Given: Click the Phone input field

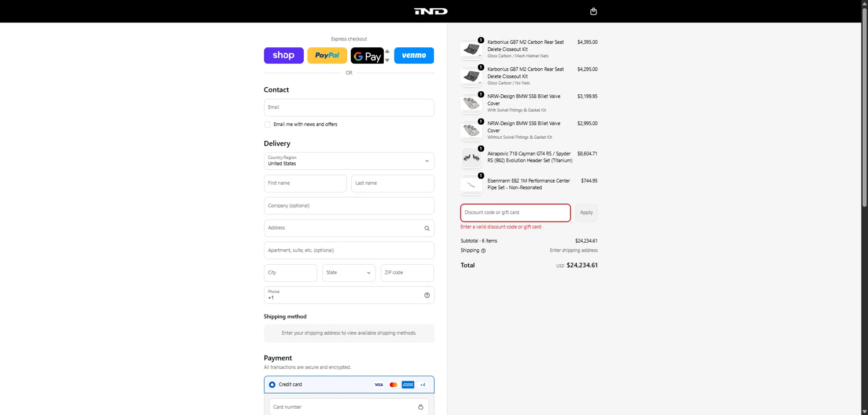Looking at the screenshot, I should pos(349,295).
